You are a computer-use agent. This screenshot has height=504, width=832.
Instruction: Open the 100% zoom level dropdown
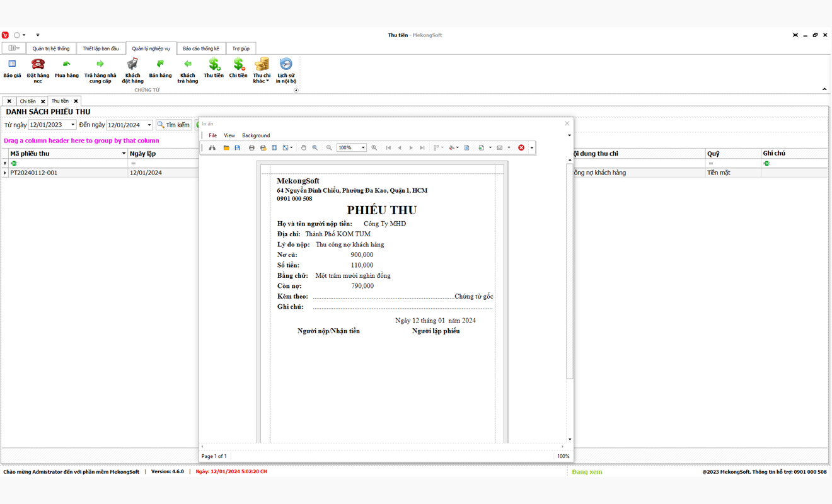363,148
